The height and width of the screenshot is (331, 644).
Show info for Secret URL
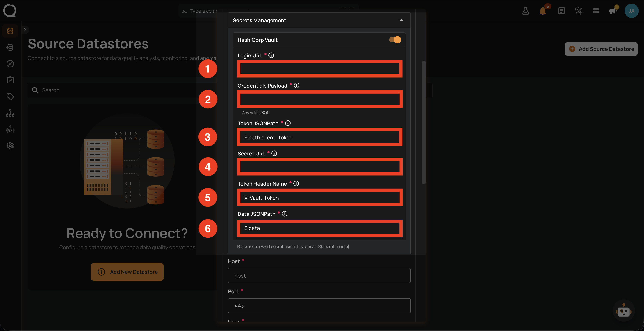pos(274,153)
